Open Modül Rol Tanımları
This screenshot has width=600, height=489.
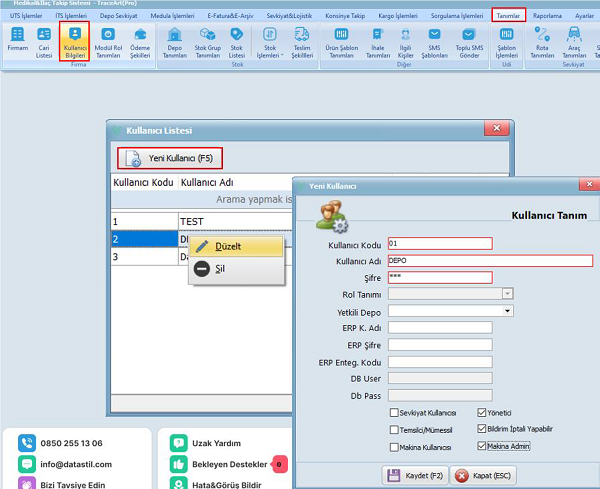(107, 40)
